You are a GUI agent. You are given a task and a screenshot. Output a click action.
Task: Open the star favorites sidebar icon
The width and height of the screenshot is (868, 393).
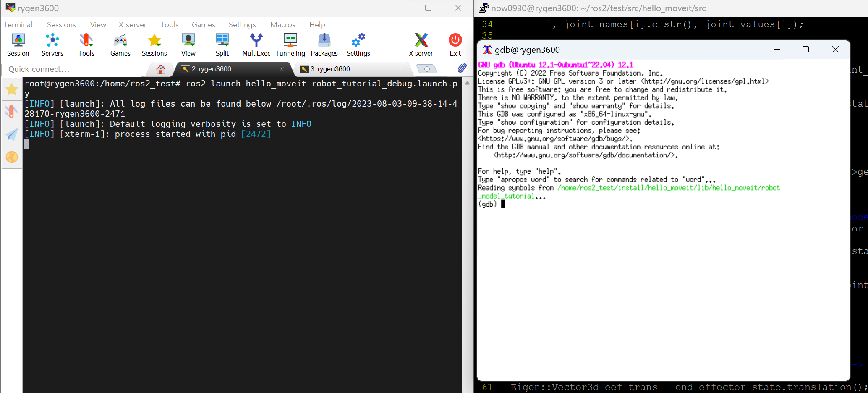12,89
